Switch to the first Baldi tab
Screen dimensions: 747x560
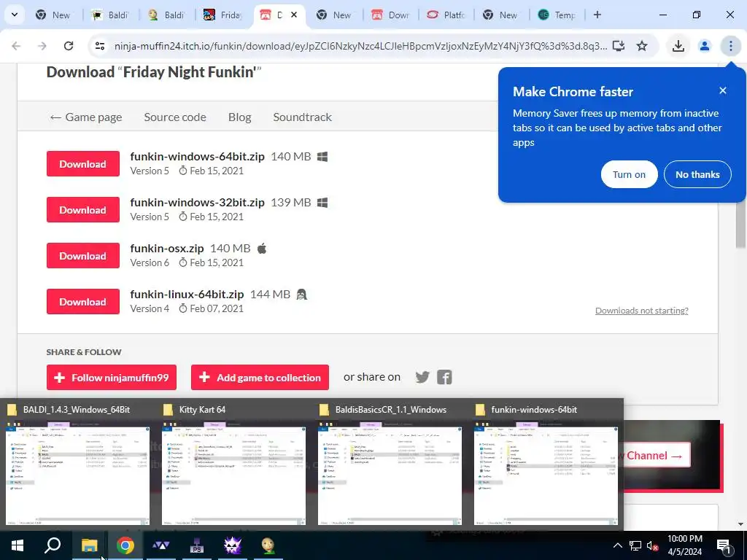111,15
